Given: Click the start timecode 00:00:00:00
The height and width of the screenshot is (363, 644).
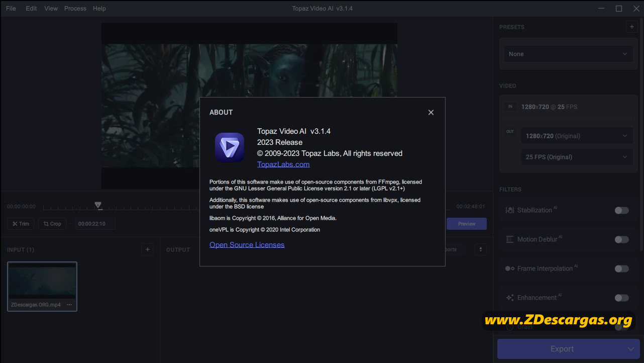Looking at the screenshot, I should (21, 207).
